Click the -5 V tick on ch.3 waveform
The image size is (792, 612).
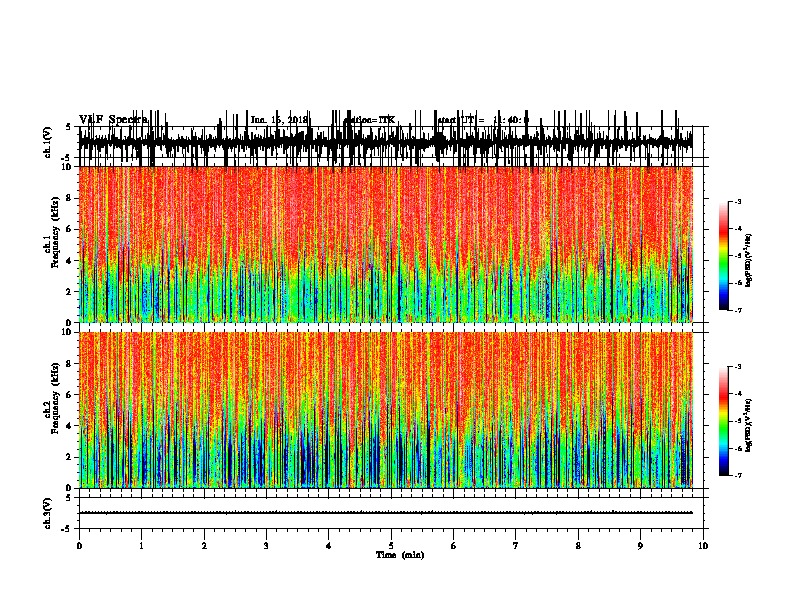66,529
